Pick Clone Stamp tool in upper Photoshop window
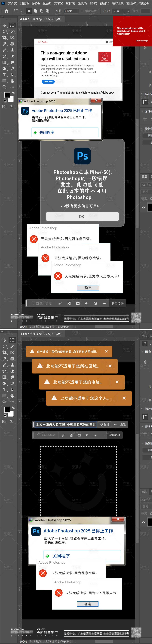This screenshot has height=644, width=152. coord(12,50)
